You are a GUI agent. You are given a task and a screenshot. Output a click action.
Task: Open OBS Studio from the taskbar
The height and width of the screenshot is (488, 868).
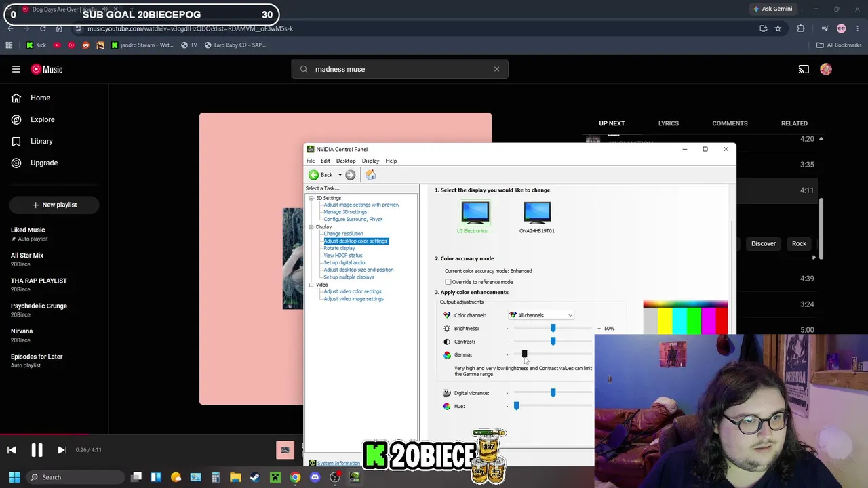(x=335, y=477)
